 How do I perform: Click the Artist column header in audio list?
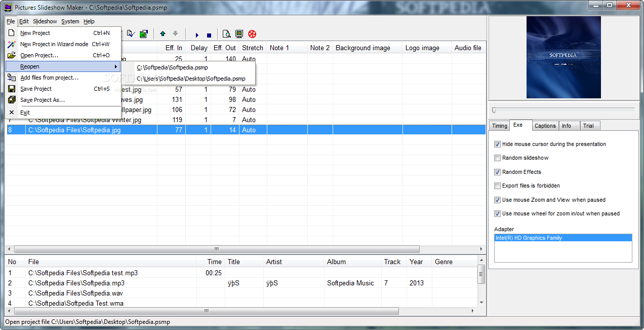pos(294,262)
